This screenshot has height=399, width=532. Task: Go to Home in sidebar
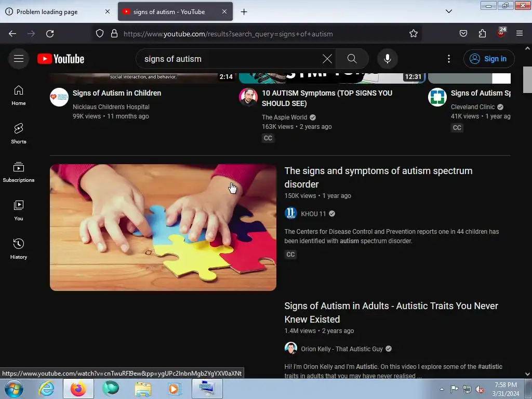(19, 96)
